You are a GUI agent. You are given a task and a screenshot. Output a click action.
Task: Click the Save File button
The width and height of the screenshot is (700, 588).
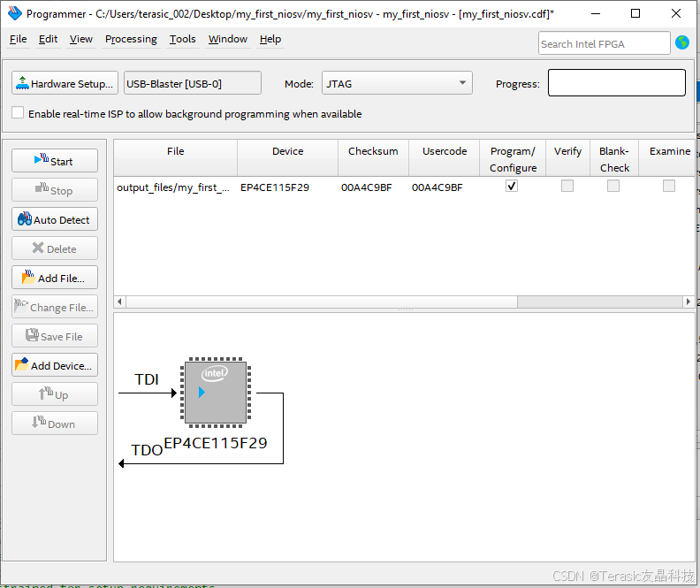tap(55, 336)
